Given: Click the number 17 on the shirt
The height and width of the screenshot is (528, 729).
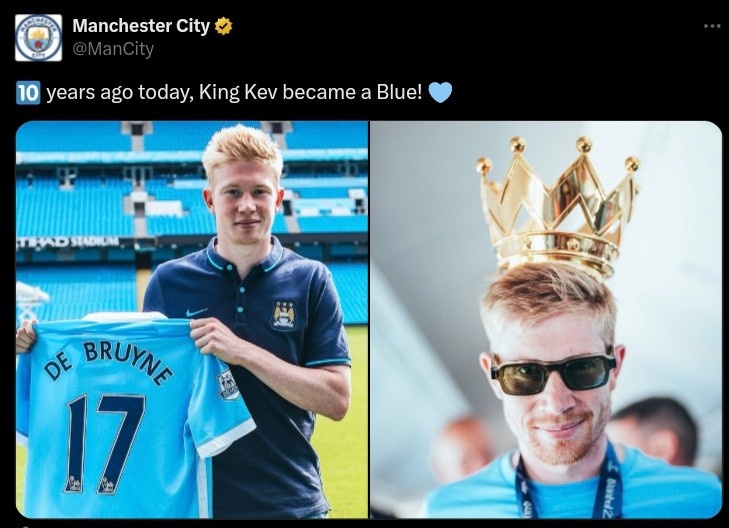Looking at the screenshot, I should tap(105, 443).
